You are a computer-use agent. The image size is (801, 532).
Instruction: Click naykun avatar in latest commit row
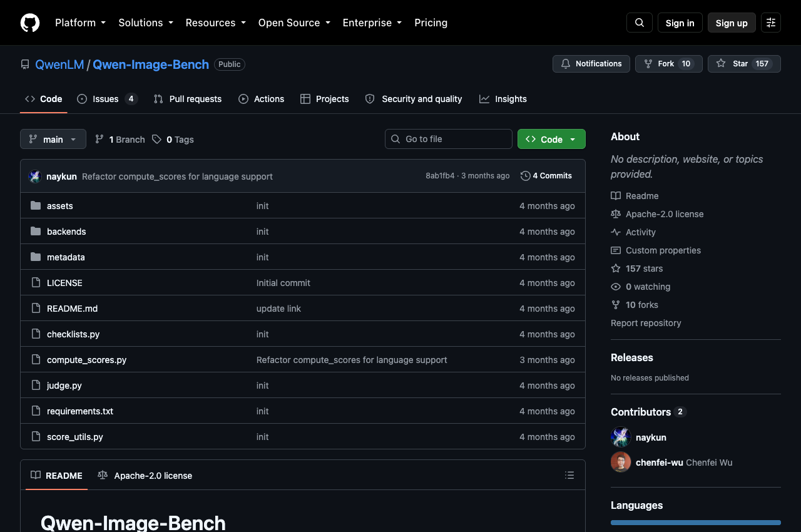coord(35,176)
